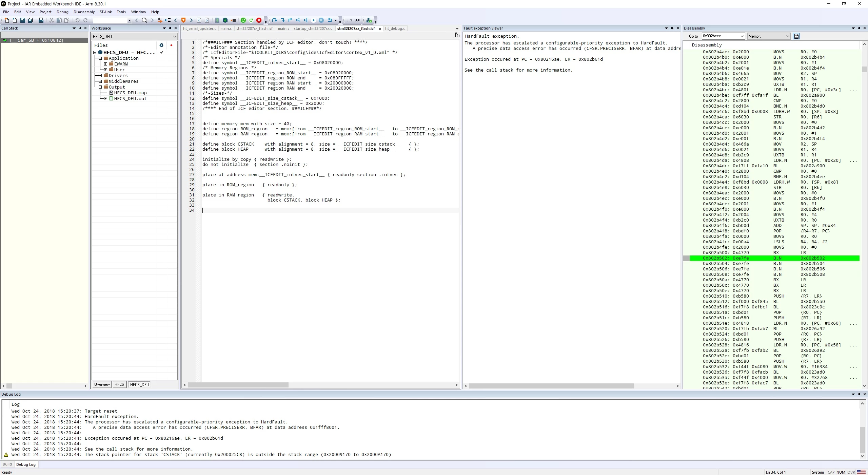Click HFCS_DFU project active checkmark
This screenshot has height=475, width=868.
(x=162, y=52)
